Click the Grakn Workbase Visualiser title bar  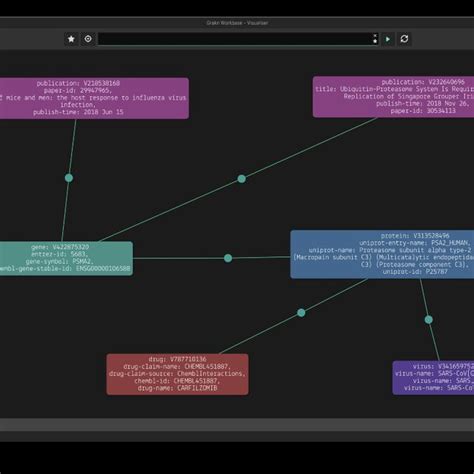(237, 23)
